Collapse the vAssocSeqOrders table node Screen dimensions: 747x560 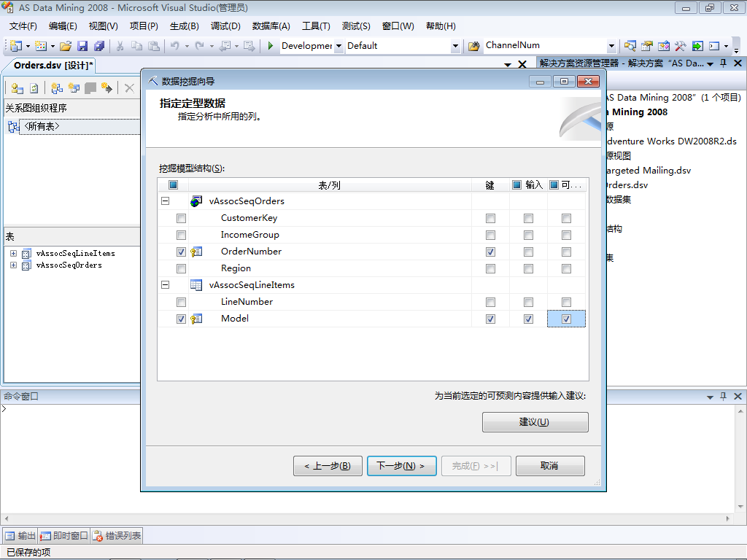(166, 201)
